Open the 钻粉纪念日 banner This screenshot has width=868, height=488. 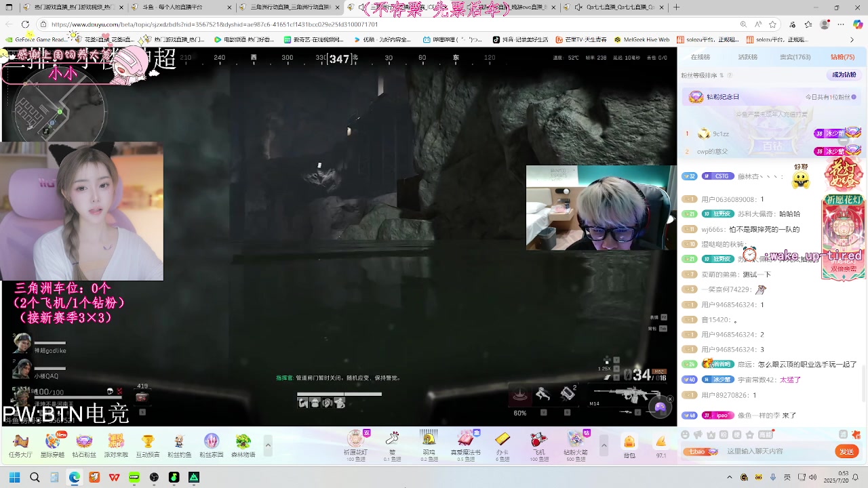(773, 97)
